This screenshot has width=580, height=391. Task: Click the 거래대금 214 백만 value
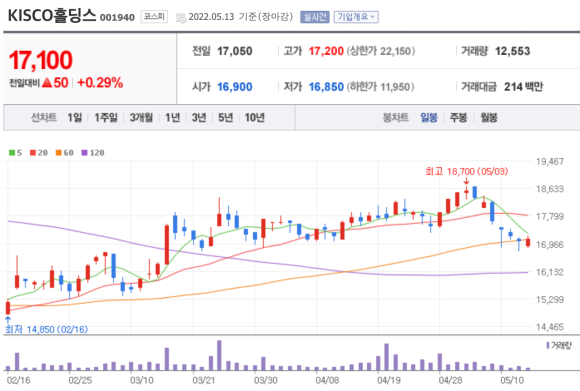click(x=523, y=87)
